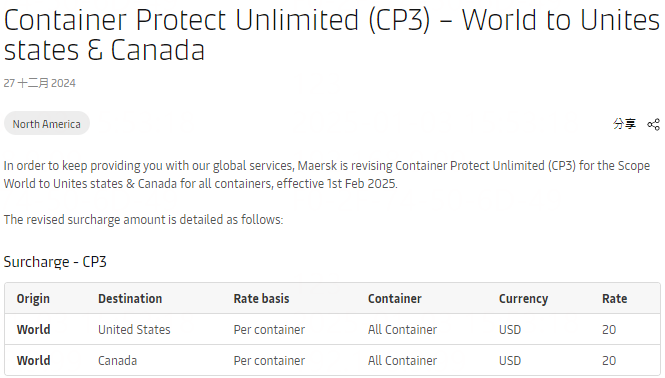Click the page title heading
This screenshot has height=378, width=665.
[x=332, y=35]
